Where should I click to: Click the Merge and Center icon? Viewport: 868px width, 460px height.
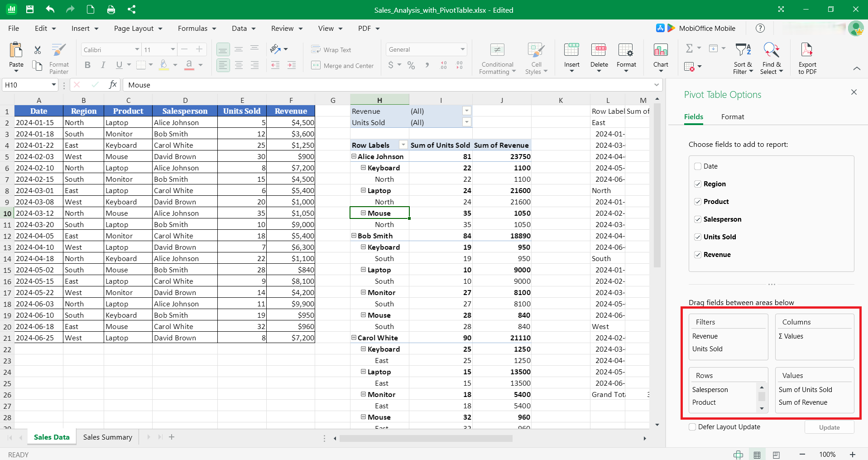[x=342, y=66]
